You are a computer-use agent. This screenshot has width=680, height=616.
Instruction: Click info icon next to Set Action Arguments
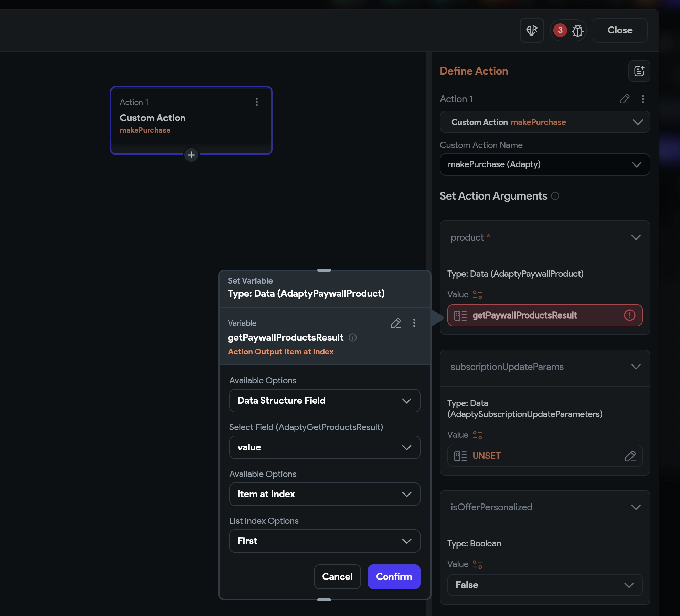(x=555, y=196)
